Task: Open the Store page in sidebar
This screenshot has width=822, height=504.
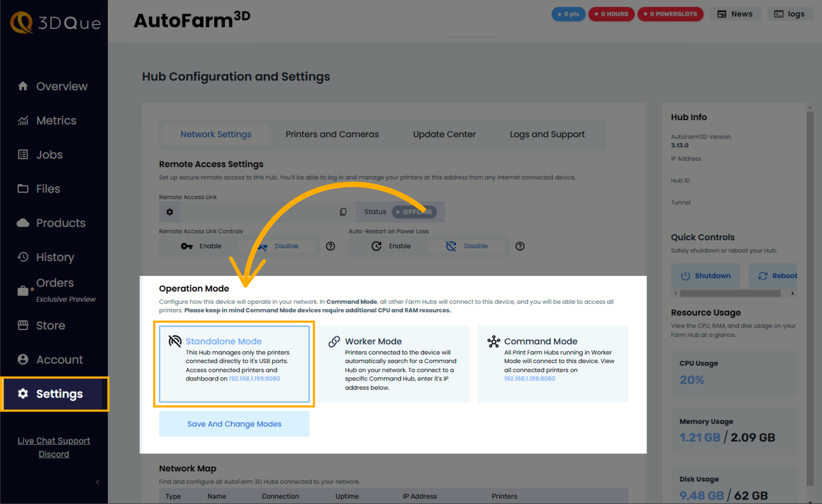Action: 50,325
